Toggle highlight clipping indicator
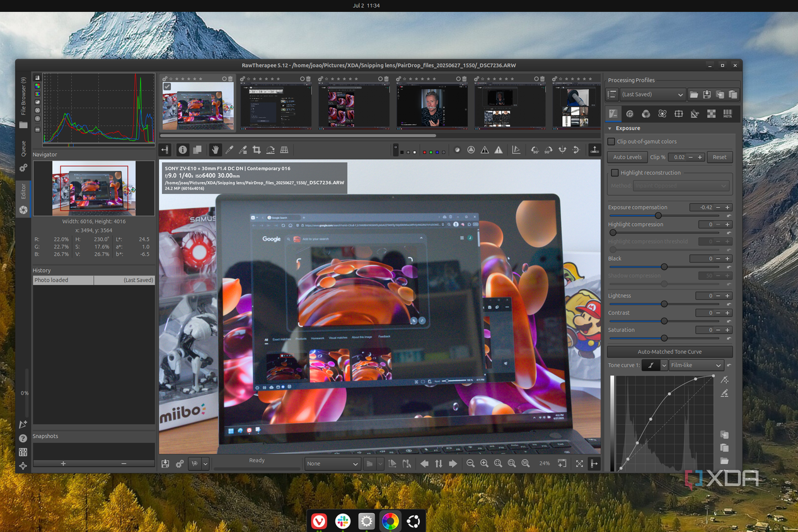The image size is (798, 532). click(499, 150)
